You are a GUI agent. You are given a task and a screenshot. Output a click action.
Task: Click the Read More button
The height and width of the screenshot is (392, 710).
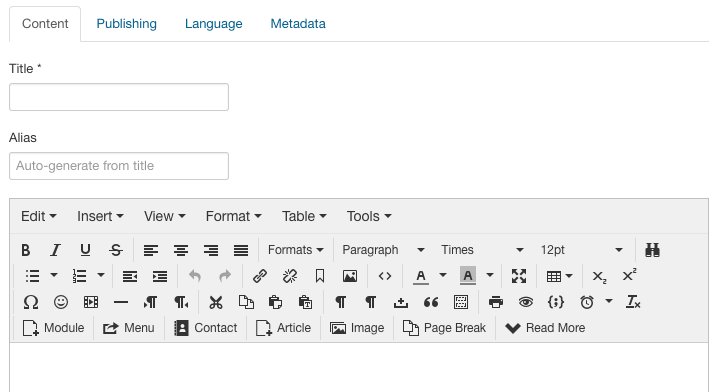(545, 328)
